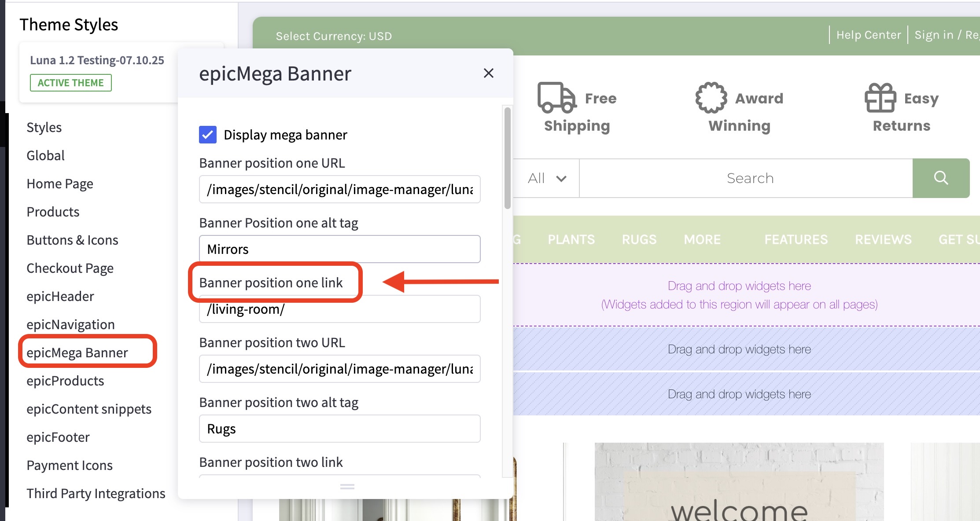
Task: Click the /living-room/ banner link field
Action: click(x=339, y=309)
